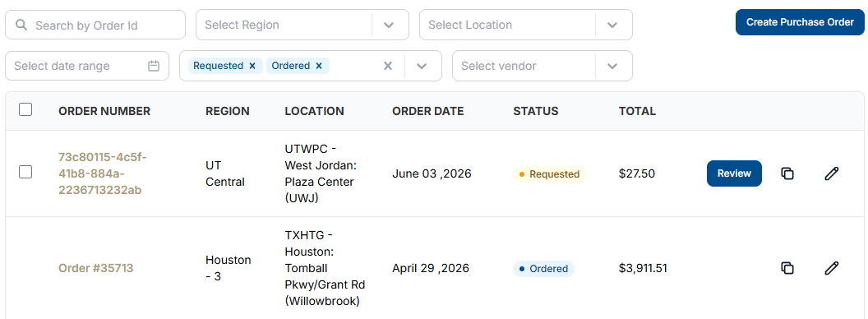Click Create Purchase Order button

click(x=800, y=22)
